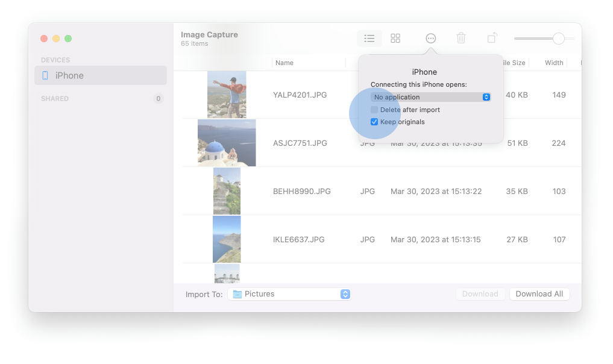Click the BEHH8990.JPG file name
Screen dimensions: 613x364
pyautogui.click(x=302, y=191)
